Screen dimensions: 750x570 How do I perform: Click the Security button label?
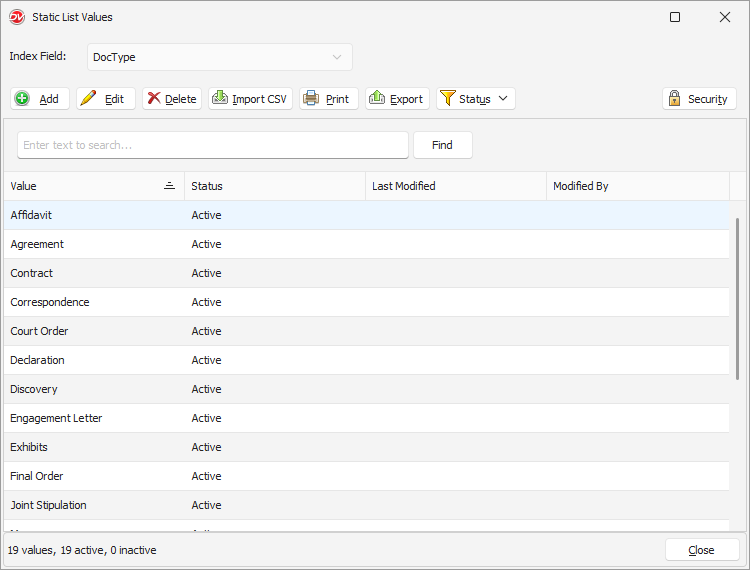tap(707, 99)
